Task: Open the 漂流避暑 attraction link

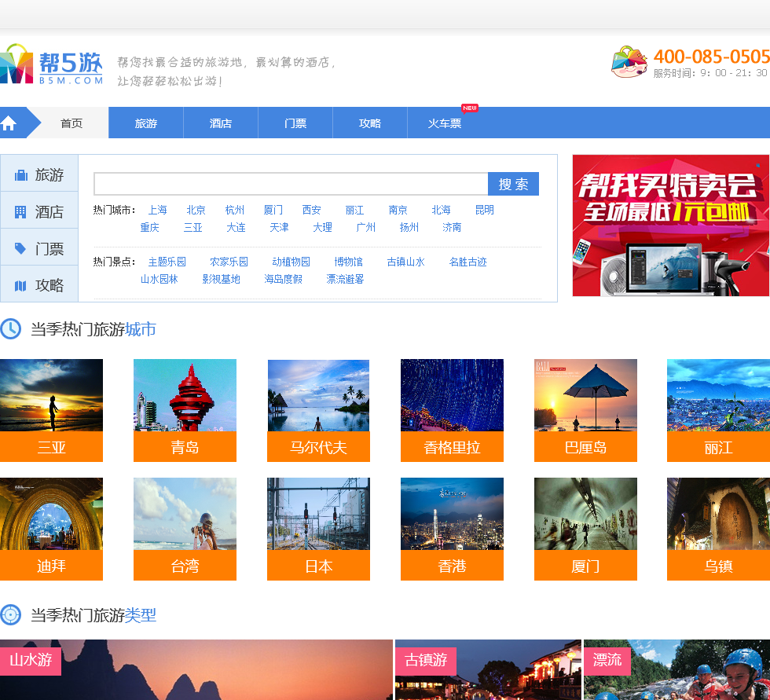Action: pyautogui.click(x=345, y=280)
